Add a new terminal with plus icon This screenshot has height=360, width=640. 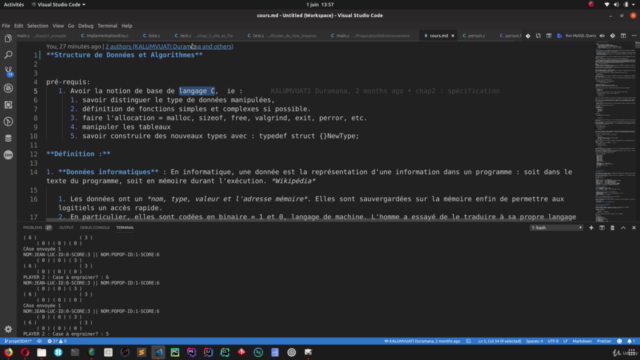click(591, 228)
